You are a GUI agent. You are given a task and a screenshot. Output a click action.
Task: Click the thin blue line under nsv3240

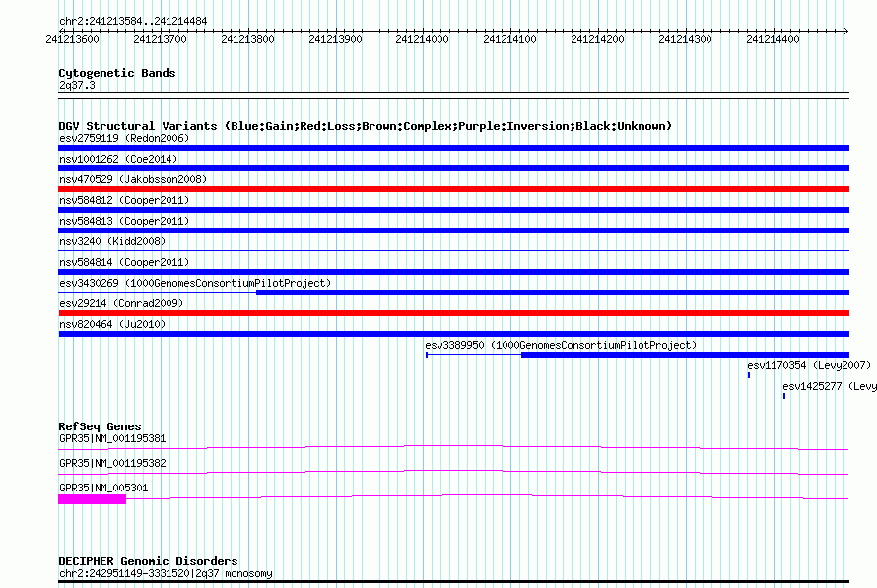pyautogui.click(x=453, y=250)
